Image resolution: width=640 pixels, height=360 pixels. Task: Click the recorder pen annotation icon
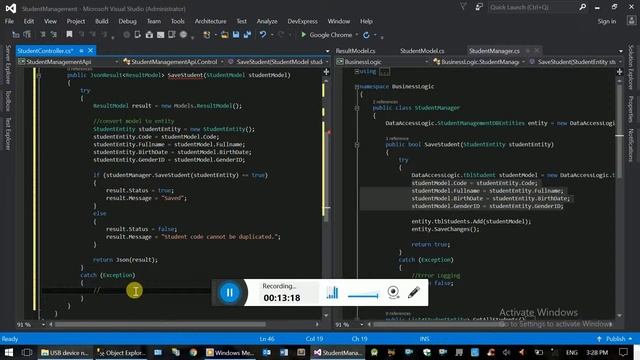click(x=413, y=292)
